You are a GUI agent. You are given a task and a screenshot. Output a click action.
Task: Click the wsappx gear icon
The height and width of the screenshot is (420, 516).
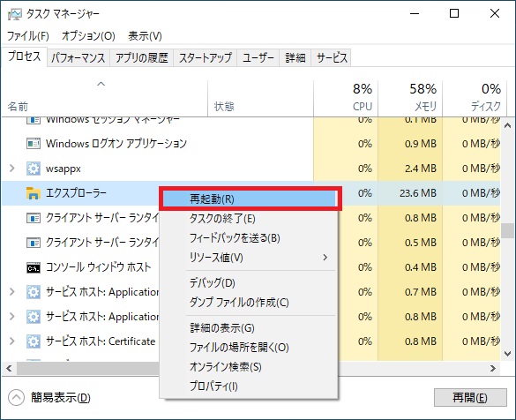tap(34, 169)
